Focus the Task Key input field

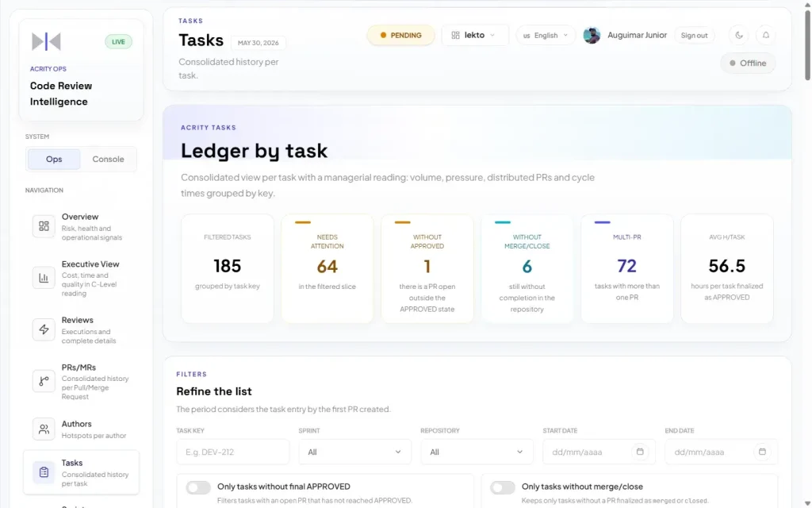pyautogui.click(x=232, y=452)
